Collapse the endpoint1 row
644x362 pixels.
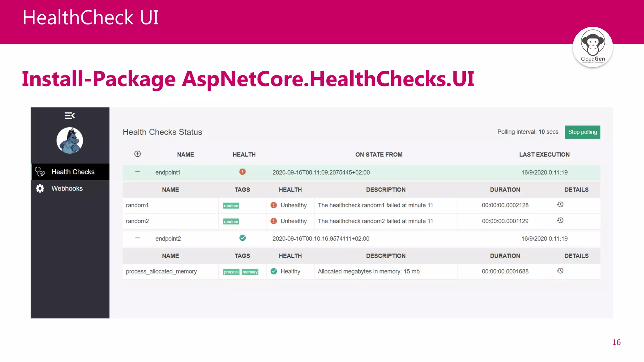[x=137, y=172]
